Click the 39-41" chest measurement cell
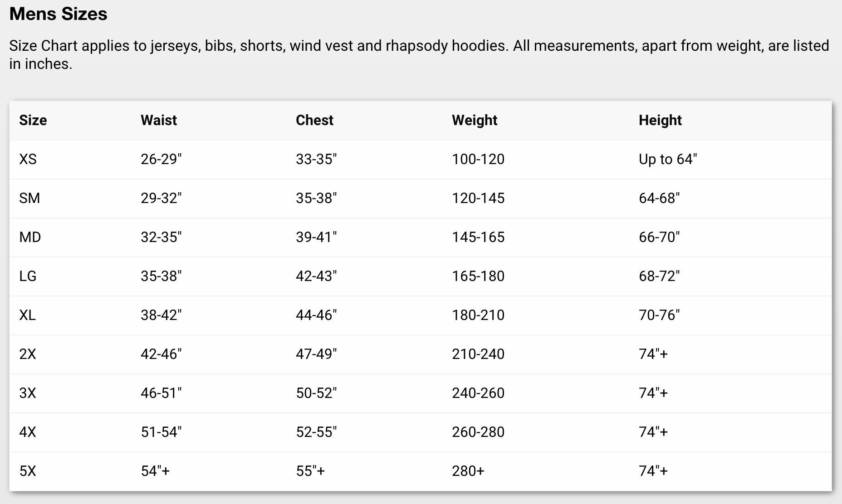This screenshot has width=842, height=504. 316,237
